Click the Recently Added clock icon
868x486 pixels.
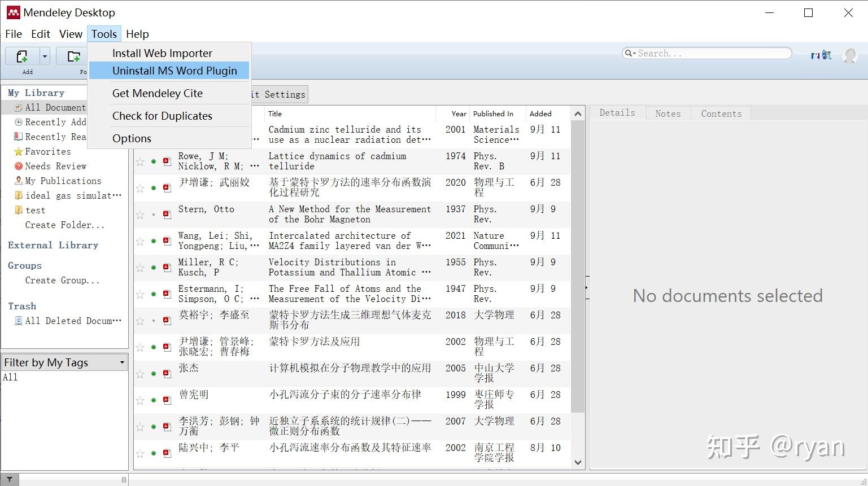[x=19, y=122]
